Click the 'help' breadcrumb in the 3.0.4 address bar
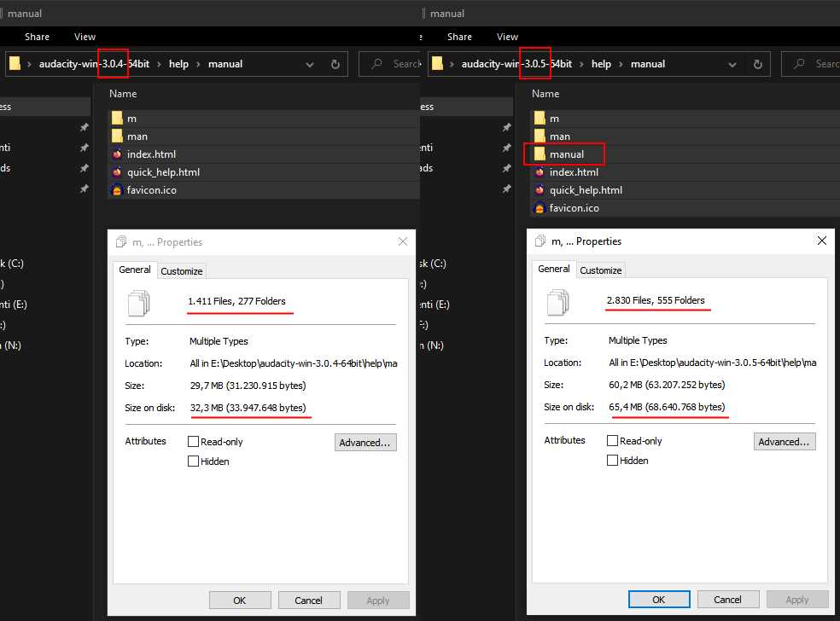Image resolution: width=840 pixels, height=621 pixels. [x=178, y=64]
